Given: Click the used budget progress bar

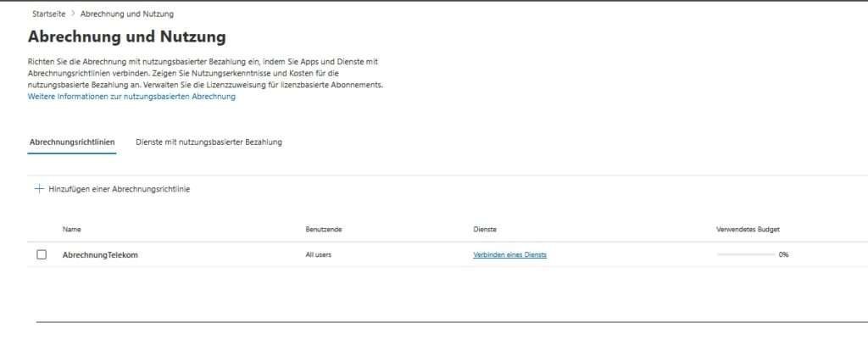Looking at the screenshot, I should pyautogui.click(x=744, y=254).
